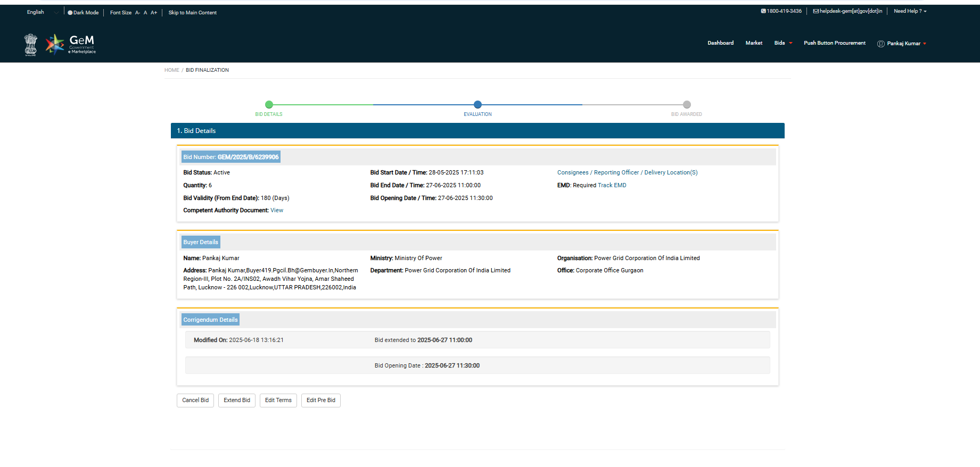The width and height of the screenshot is (980, 467).
Task: Open the Market menu item
Action: [754, 43]
